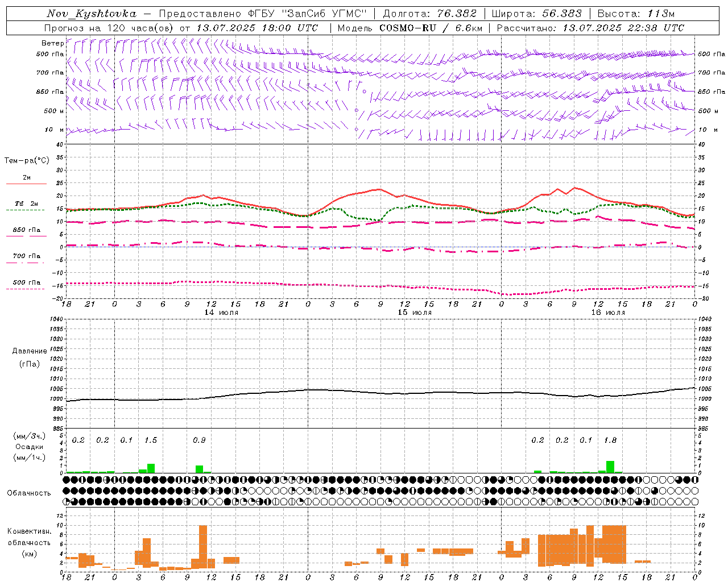728x582 pixels.
Task: Click 'Рассчитано: 13.07.2025 22:38 UTC' timestamp
Action: coord(590,28)
